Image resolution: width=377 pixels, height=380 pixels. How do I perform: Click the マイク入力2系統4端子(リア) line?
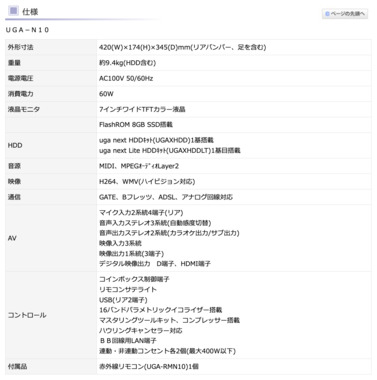(141, 213)
